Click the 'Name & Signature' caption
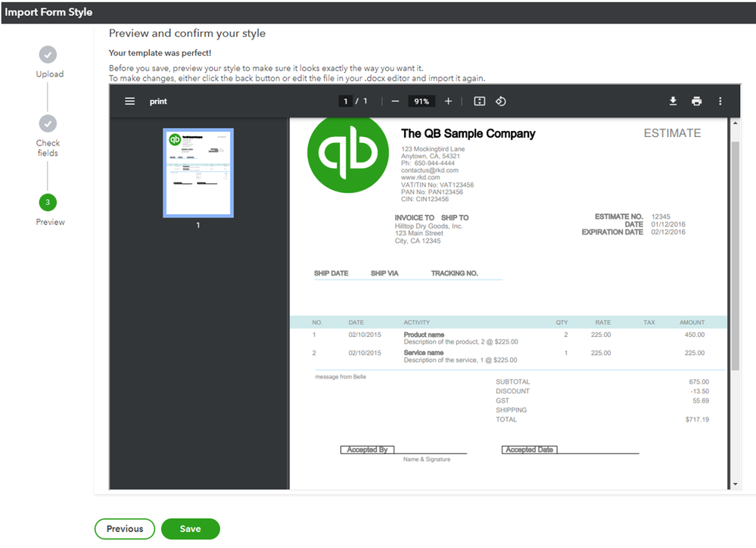 427,459
